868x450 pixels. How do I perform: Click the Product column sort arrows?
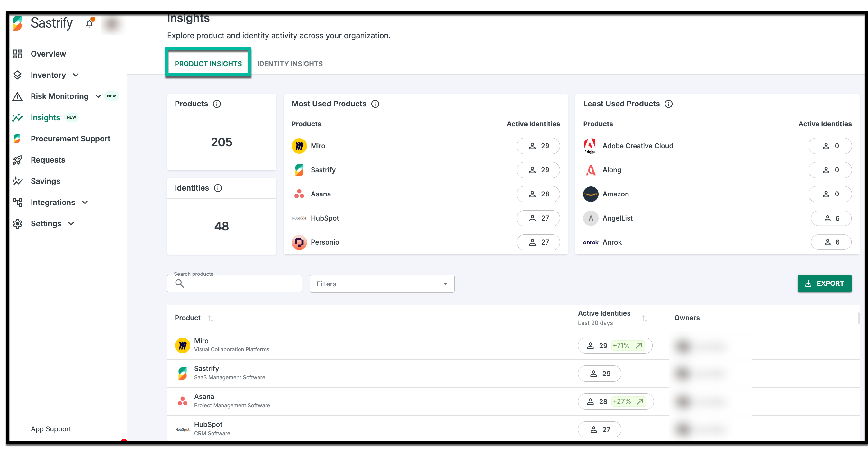tap(211, 318)
